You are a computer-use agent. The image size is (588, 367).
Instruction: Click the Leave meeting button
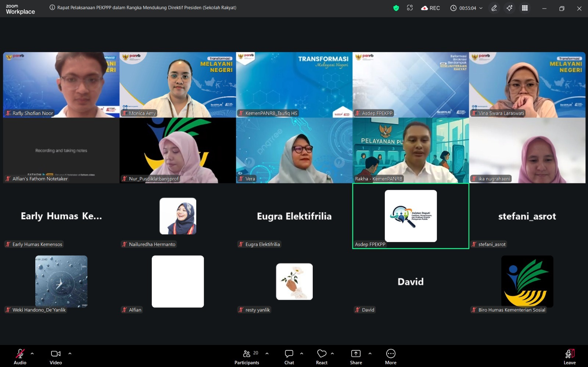(570, 357)
